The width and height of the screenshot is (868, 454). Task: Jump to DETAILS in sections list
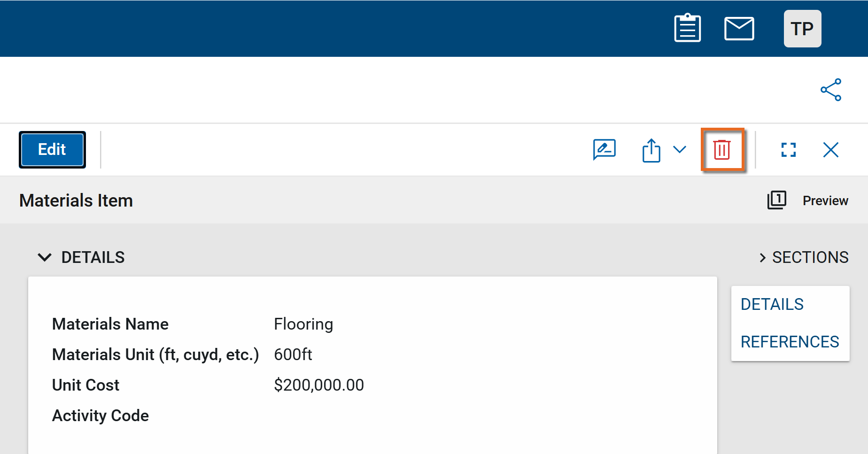(772, 304)
